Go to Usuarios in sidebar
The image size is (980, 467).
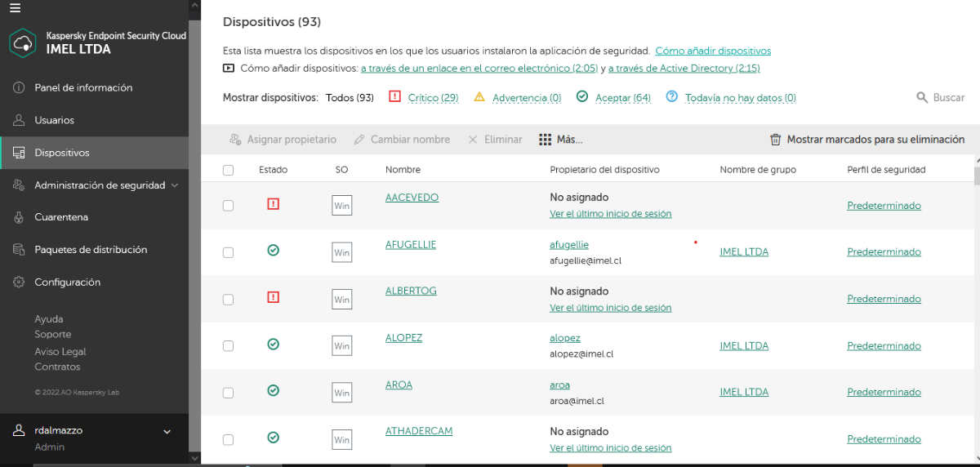click(54, 120)
